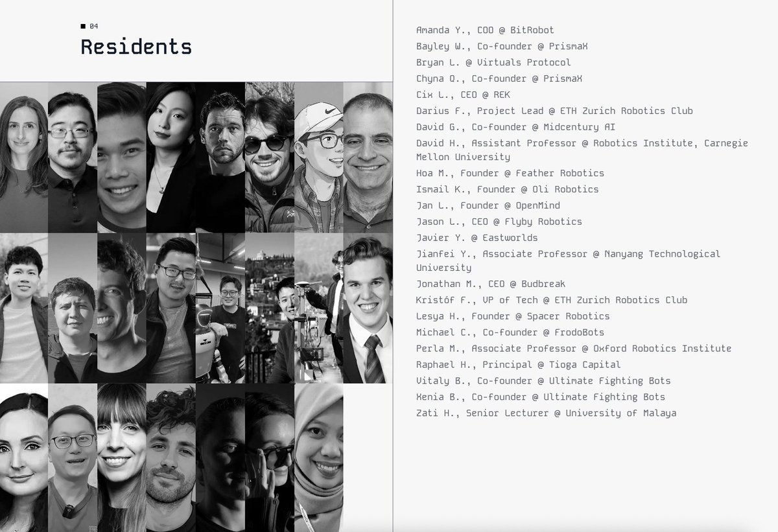Click the Kristóf F., VP of Tech entry
This screenshot has height=532, width=778.
click(551, 300)
